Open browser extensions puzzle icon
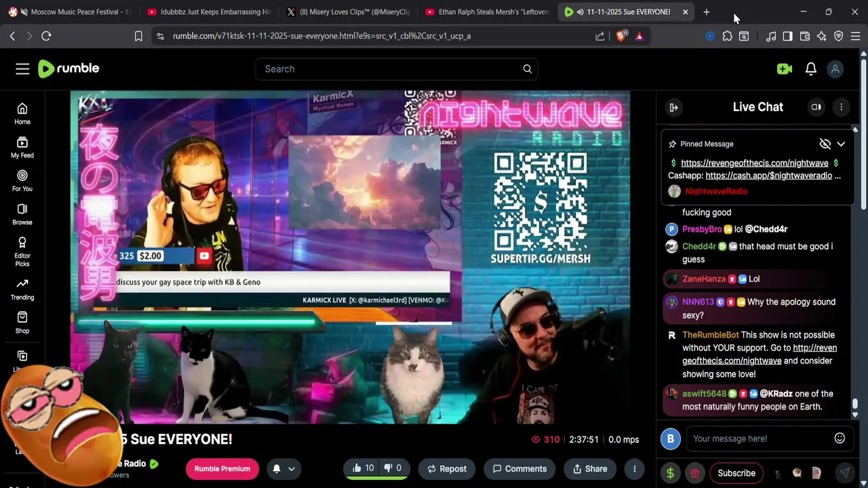 (727, 36)
